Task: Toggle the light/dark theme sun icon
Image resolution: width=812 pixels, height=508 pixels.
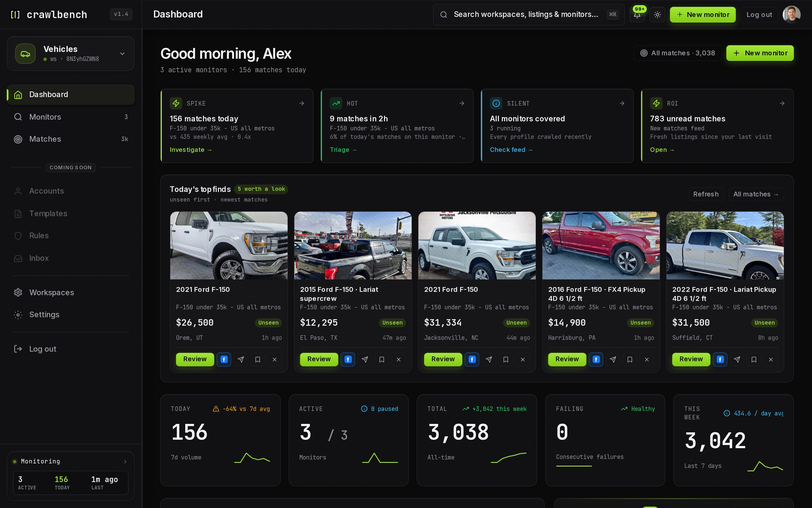Action: pyautogui.click(x=657, y=14)
